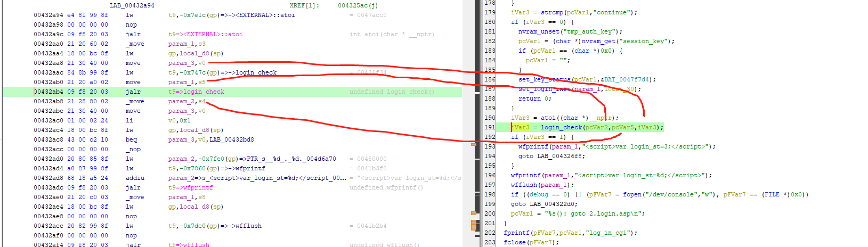Select operand param_1,s3 at 00432aa0
The height and width of the screenshot is (247, 868).
(187, 44)
